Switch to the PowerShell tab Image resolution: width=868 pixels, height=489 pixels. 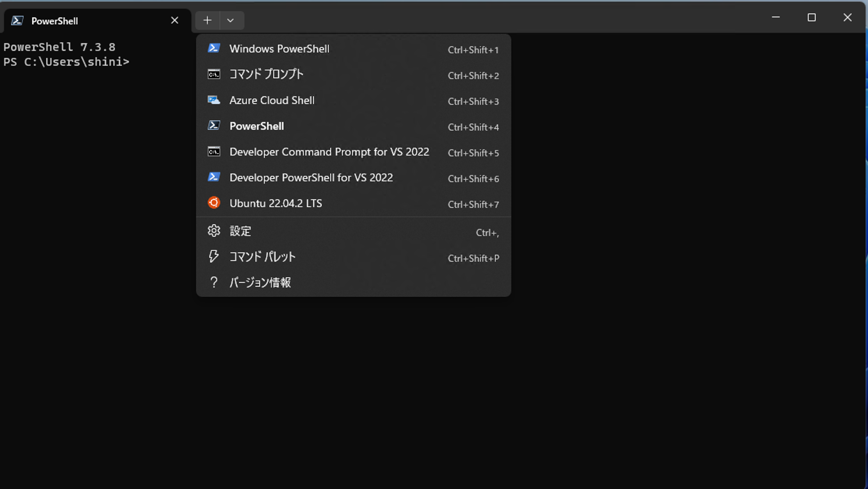(x=98, y=21)
